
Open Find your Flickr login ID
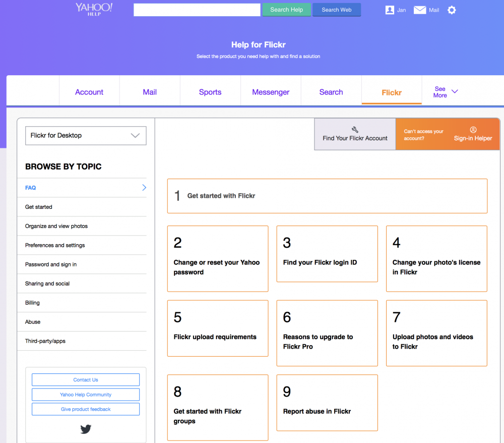pos(327,254)
